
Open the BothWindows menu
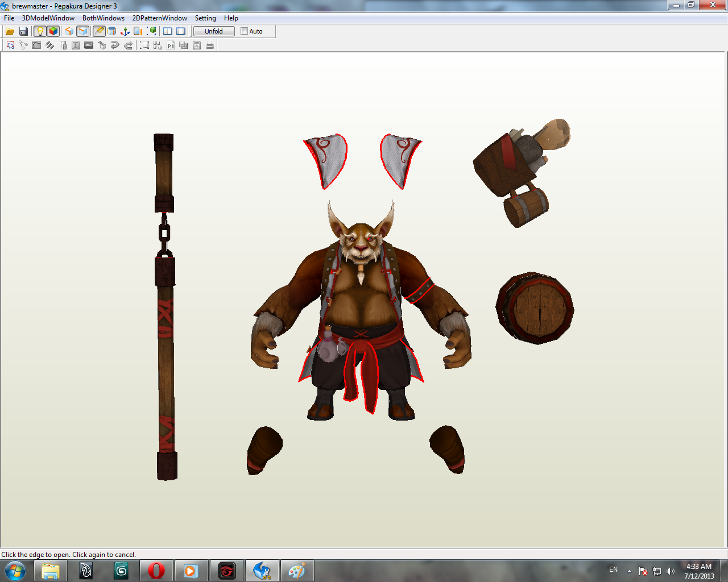point(104,18)
